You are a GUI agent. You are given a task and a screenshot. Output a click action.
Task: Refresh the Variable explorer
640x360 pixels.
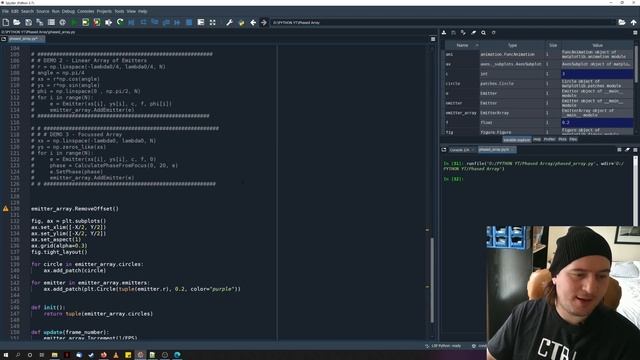(x=493, y=33)
